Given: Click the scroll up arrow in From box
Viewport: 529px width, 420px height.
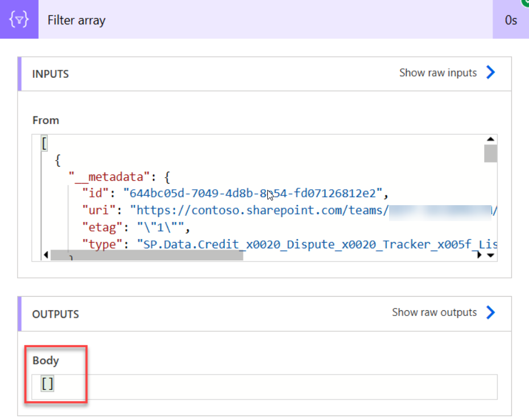Looking at the screenshot, I should click(x=490, y=139).
